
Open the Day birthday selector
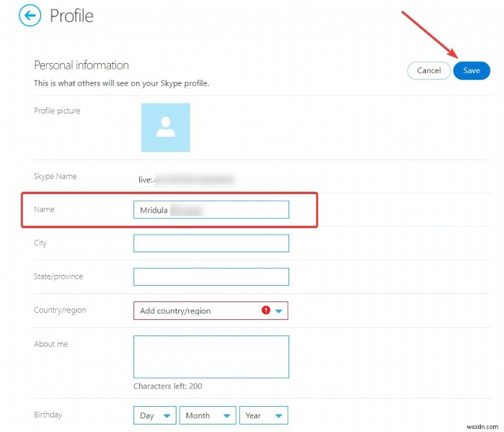pos(154,415)
